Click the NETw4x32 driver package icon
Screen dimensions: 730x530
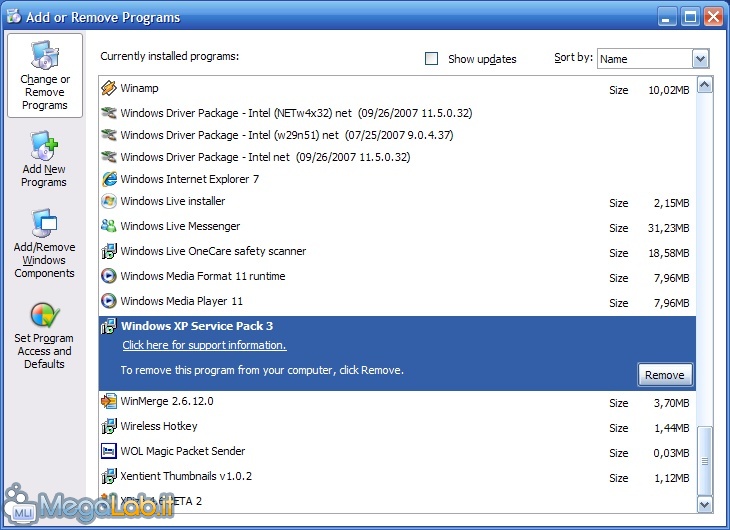(x=108, y=112)
